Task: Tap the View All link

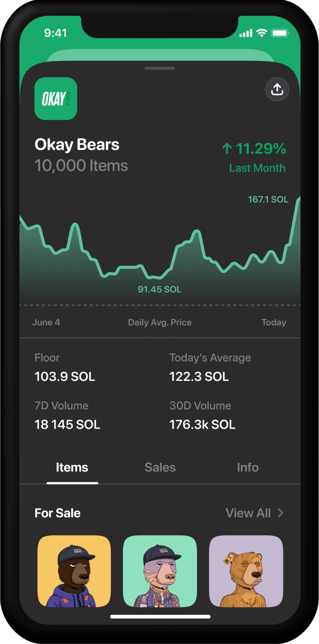Action: pyautogui.click(x=248, y=513)
